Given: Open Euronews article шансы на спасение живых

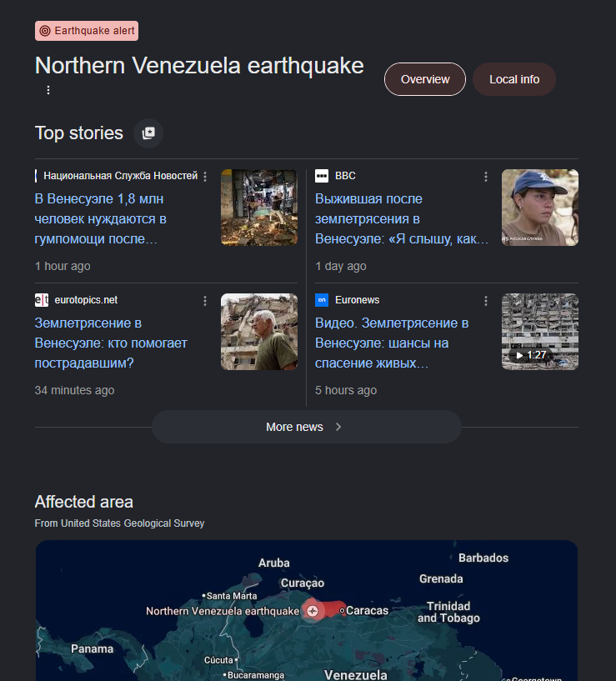Looking at the screenshot, I should [392, 343].
